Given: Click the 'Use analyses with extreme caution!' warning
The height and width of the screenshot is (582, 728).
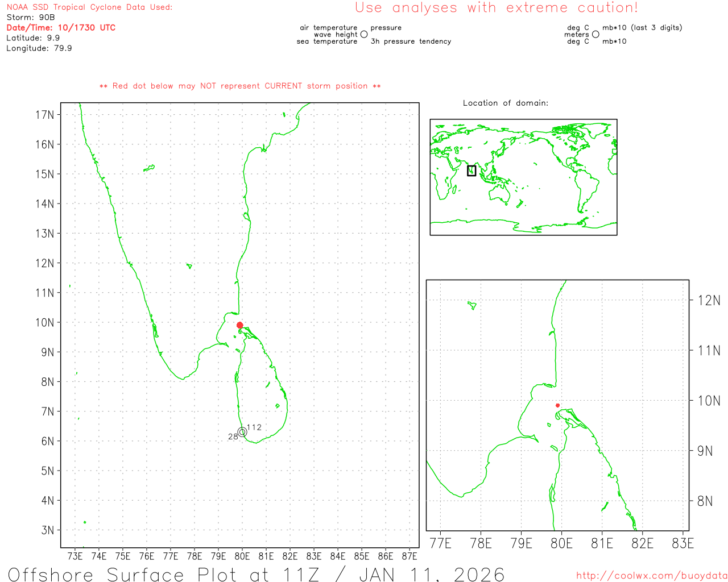Looking at the screenshot, I should [496, 8].
